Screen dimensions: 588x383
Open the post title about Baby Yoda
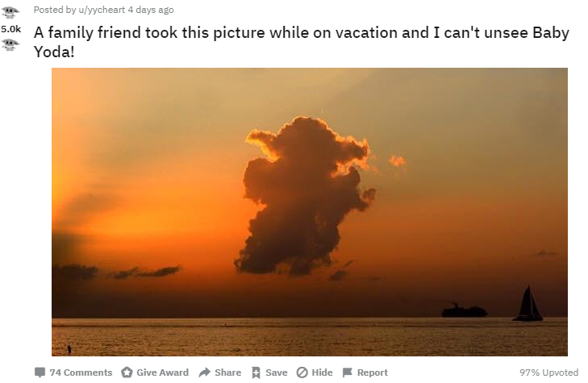302,42
